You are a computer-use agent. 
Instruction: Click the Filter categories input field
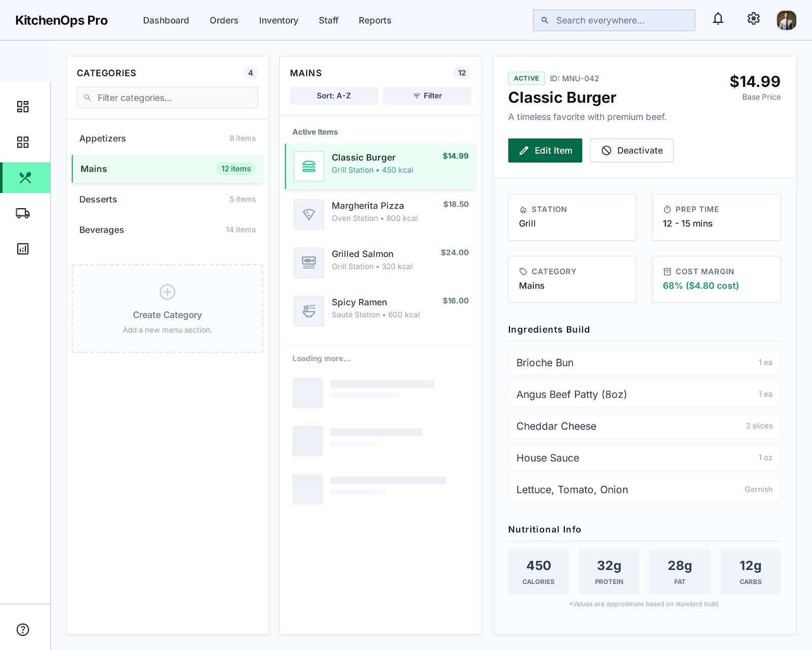click(x=167, y=98)
